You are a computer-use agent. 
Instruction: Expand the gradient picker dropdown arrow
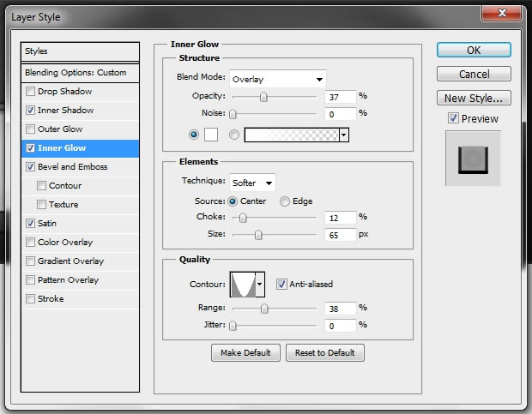(x=344, y=135)
